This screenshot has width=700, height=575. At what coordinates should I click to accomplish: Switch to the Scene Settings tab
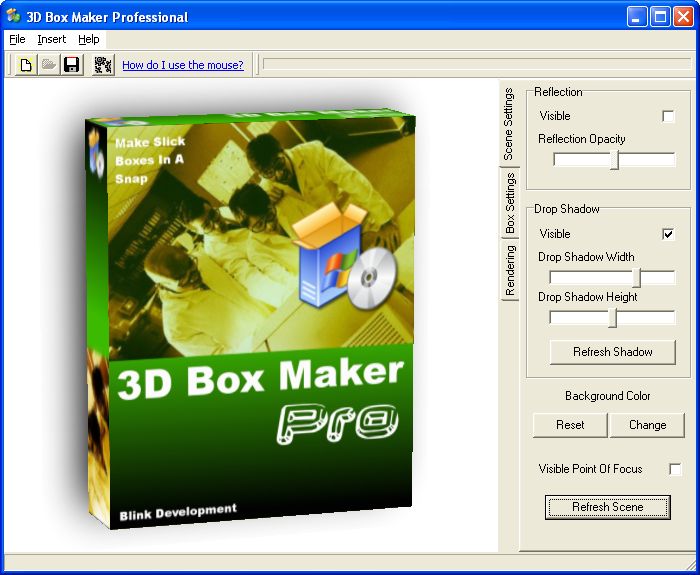[509, 125]
